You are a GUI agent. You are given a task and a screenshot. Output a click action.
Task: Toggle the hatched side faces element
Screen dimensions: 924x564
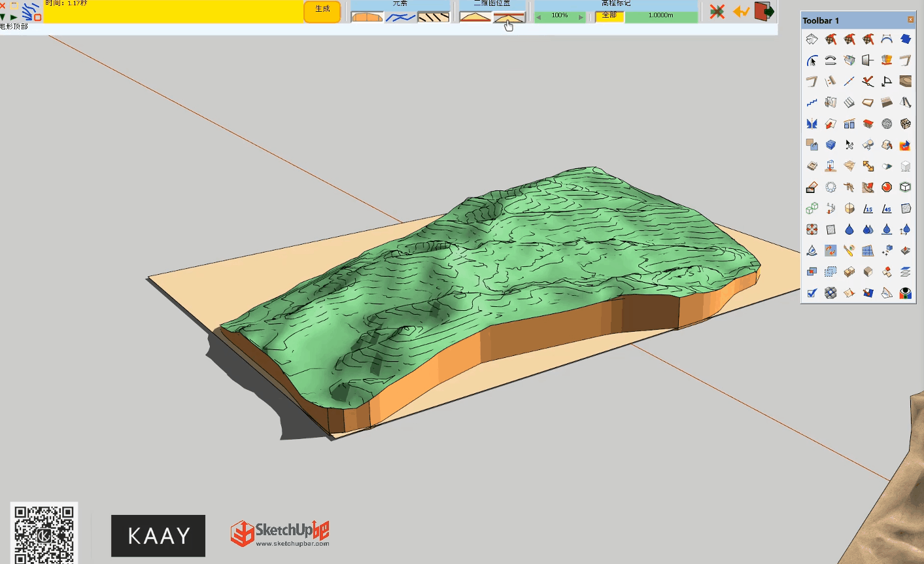434,16
